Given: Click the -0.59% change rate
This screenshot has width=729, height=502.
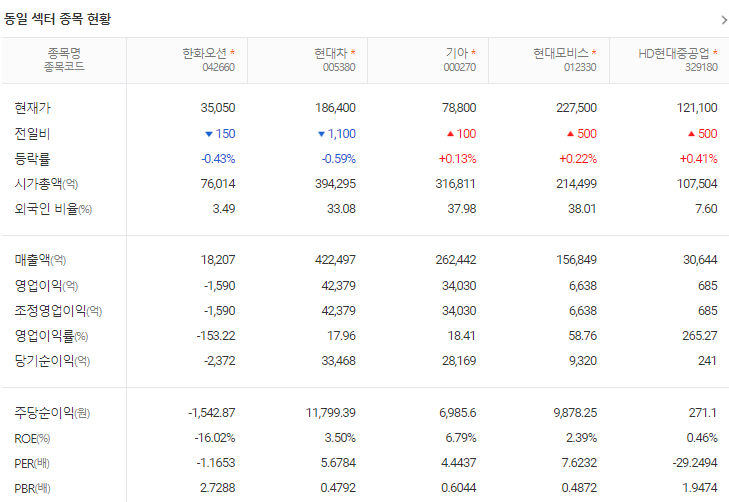Looking at the screenshot, I should coord(338,159).
